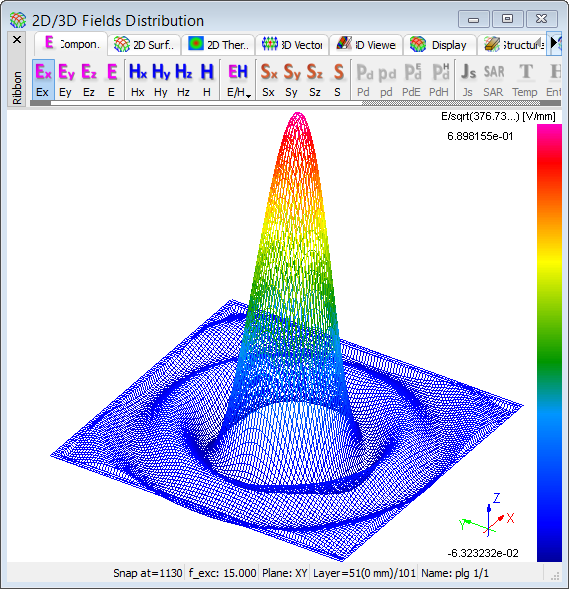Expand more ribbon tabs with right arrow

coord(554,43)
